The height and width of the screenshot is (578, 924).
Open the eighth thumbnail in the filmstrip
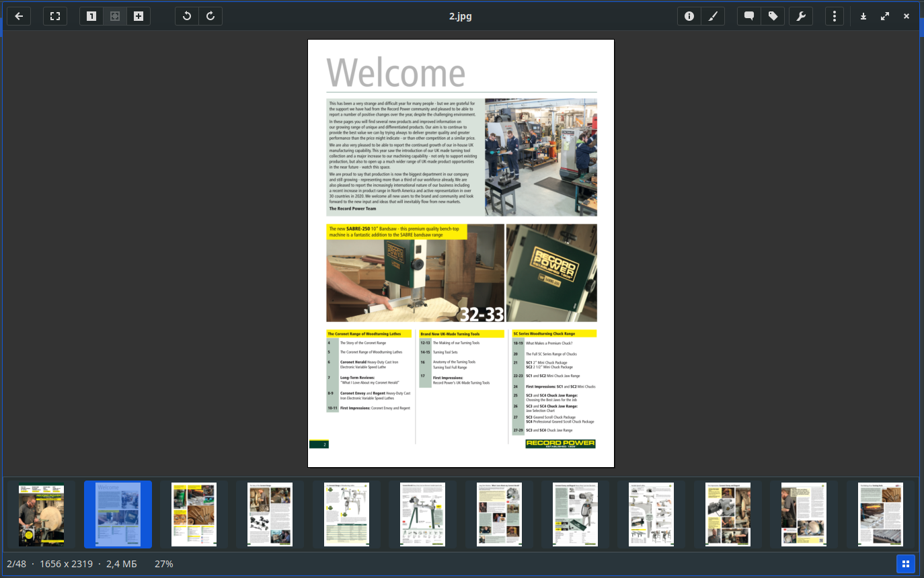pyautogui.click(x=575, y=514)
